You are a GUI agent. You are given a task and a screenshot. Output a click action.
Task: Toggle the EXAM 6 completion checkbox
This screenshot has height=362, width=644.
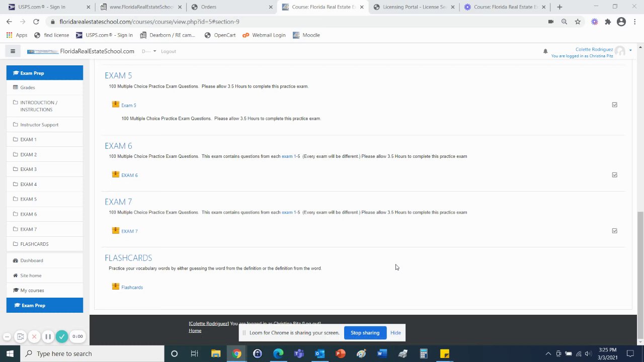(x=614, y=174)
